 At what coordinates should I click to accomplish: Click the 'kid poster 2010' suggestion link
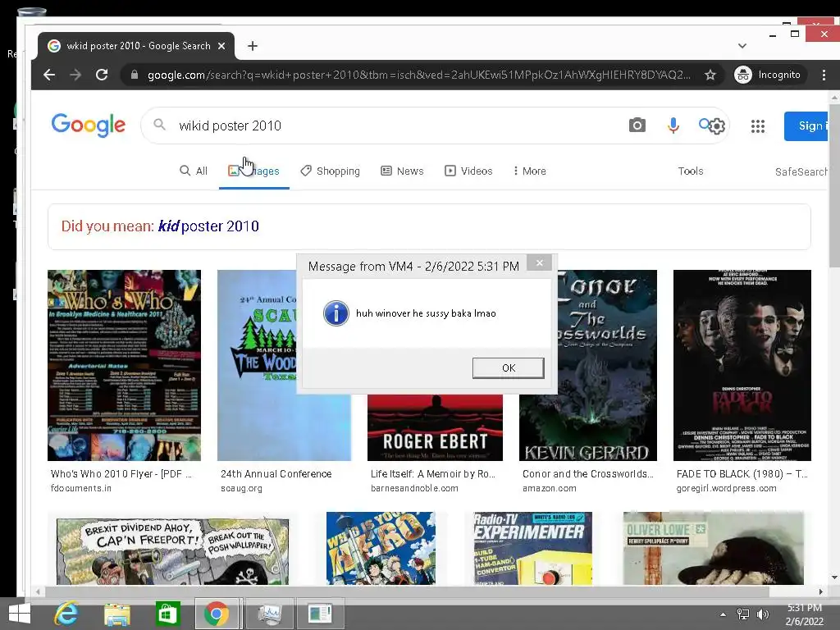click(x=208, y=226)
